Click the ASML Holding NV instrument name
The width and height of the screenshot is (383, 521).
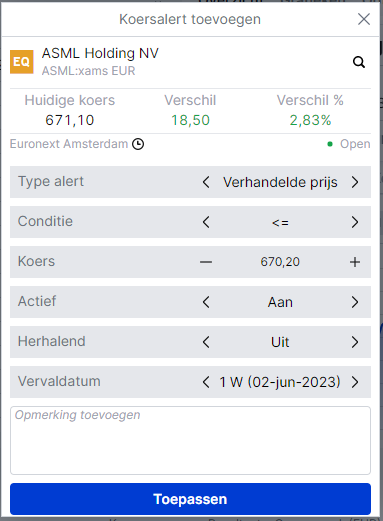click(x=100, y=53)
